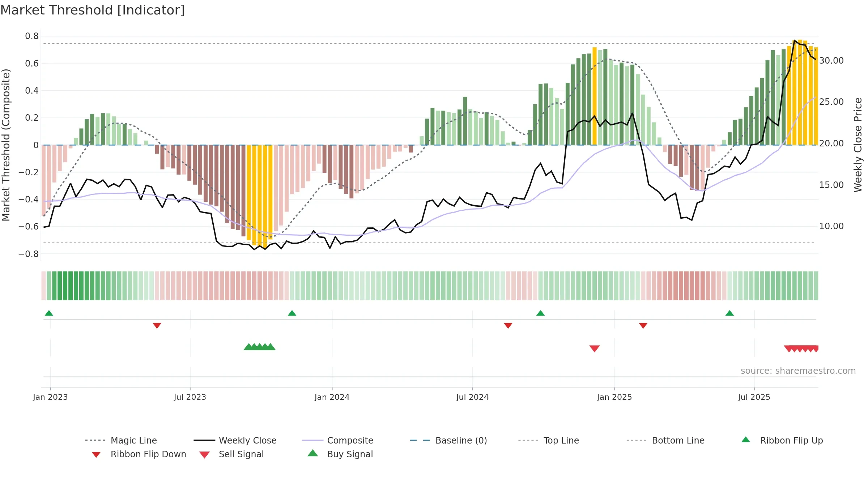This screenshot has height=488, width=868.
Task: Click the Weekly Close black line legend swatch
Action: tap(204, 440)
